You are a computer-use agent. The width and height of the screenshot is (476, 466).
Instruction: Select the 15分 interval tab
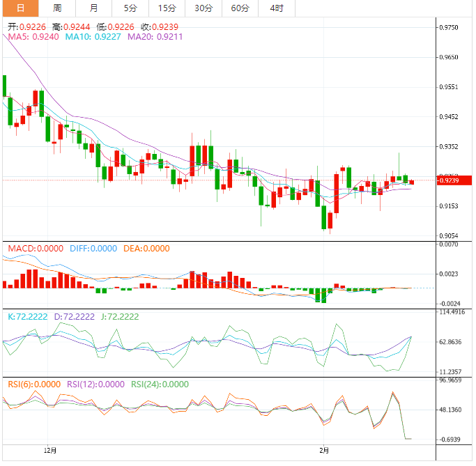[167, 8]
